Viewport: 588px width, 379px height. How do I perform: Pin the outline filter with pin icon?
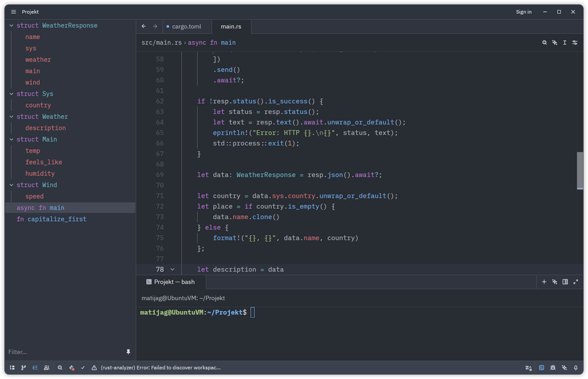(128, 352)
